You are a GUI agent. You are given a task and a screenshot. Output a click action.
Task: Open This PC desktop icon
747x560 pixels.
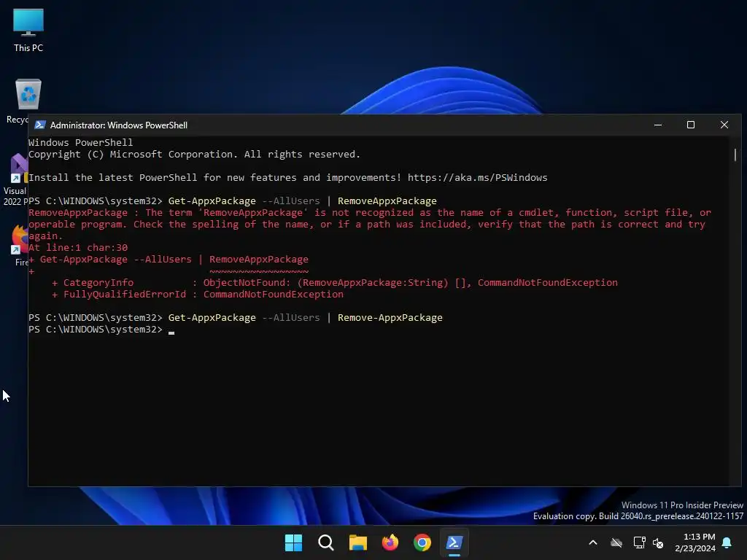tap(28, 31)
